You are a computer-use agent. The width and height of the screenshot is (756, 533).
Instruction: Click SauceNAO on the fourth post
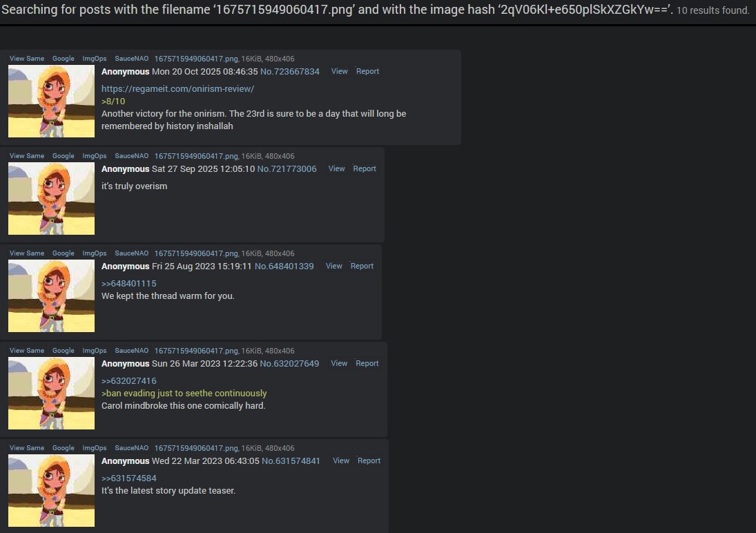coord(132,351)
